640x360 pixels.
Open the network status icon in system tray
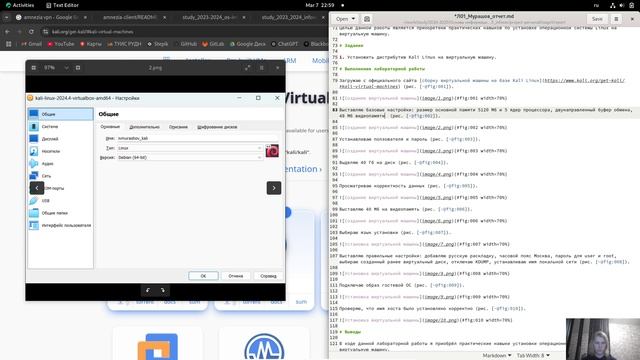613,5
